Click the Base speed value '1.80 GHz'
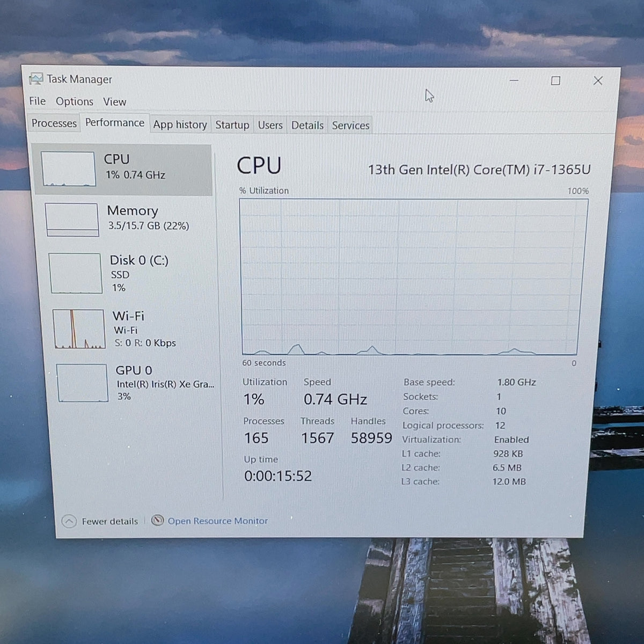644x644 pixels. pos(517,382)
